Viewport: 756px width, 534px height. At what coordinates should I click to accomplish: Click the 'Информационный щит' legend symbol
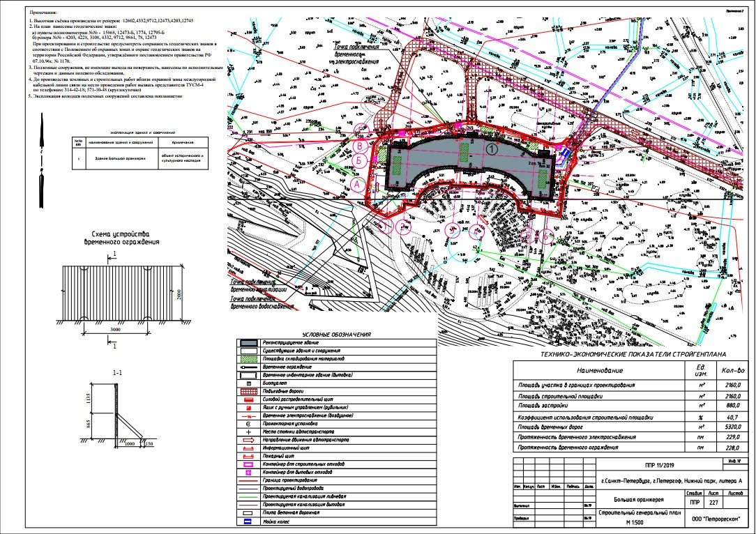point(248,448)
